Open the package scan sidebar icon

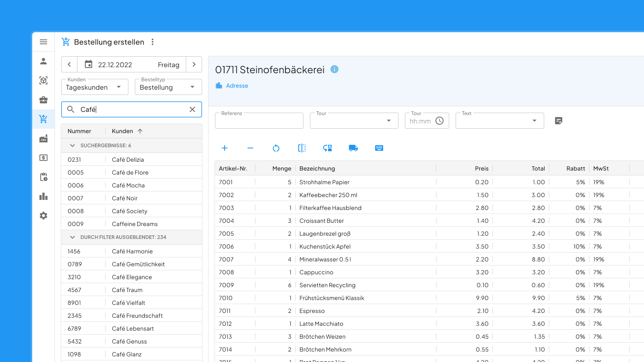pyautogui.click(x=43, y=80)
